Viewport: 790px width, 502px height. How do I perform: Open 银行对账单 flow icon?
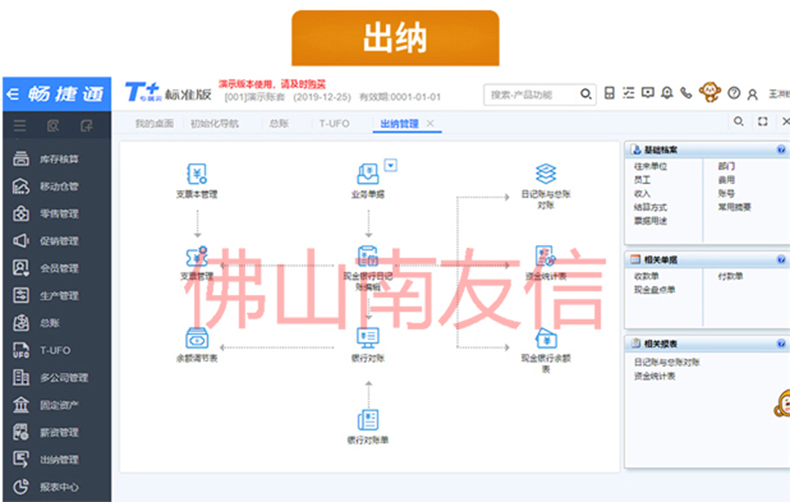click(368, 420)
